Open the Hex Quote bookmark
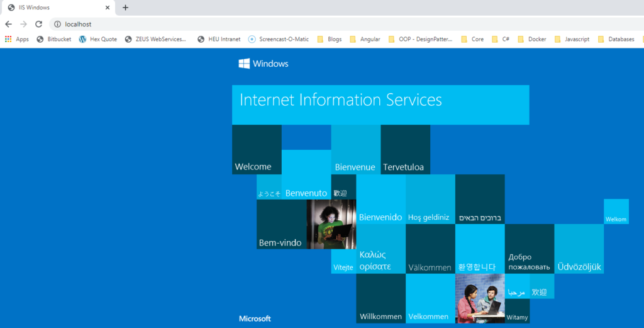 click(97, 39)
